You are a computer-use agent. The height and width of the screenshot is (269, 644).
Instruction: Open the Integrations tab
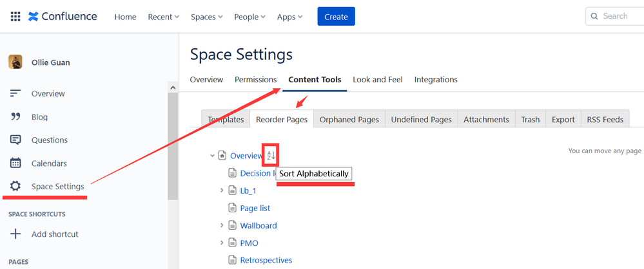coord(436,80)
